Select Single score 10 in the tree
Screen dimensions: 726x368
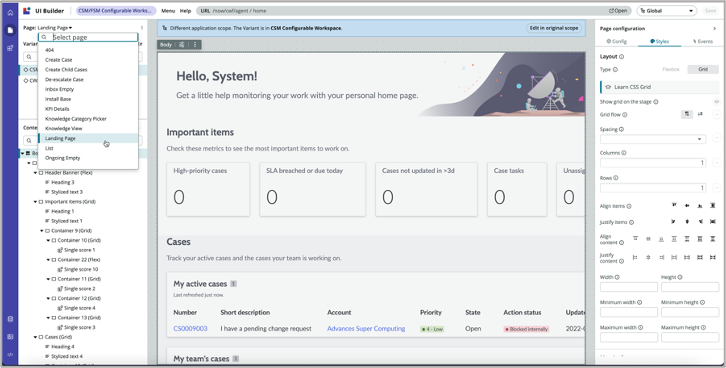tap(81, 269)
